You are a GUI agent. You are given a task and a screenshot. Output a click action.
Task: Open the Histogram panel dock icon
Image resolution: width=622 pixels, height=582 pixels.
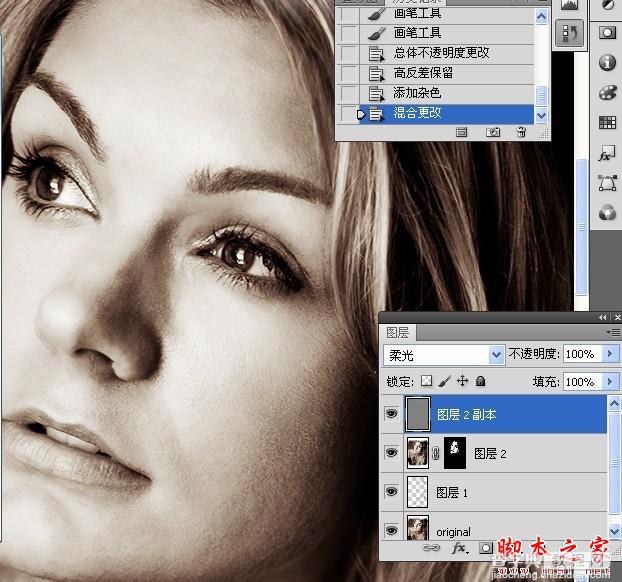click(x=570, y=6)
